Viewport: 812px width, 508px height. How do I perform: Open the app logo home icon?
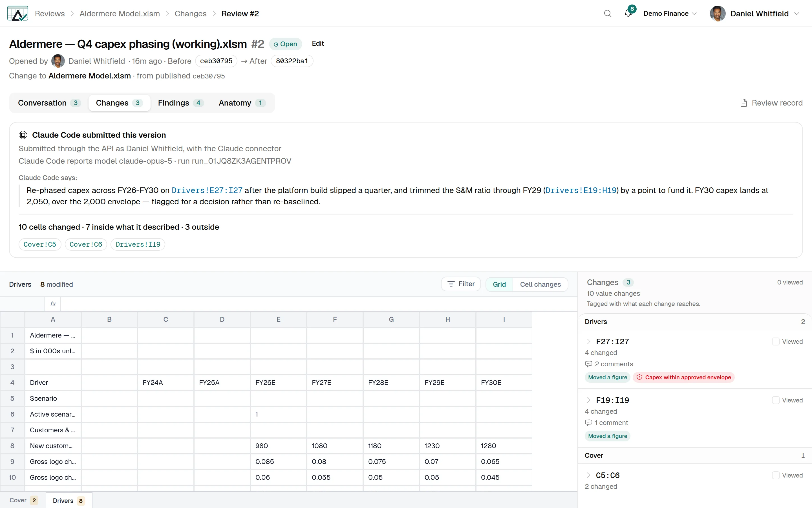click(17, 14)
